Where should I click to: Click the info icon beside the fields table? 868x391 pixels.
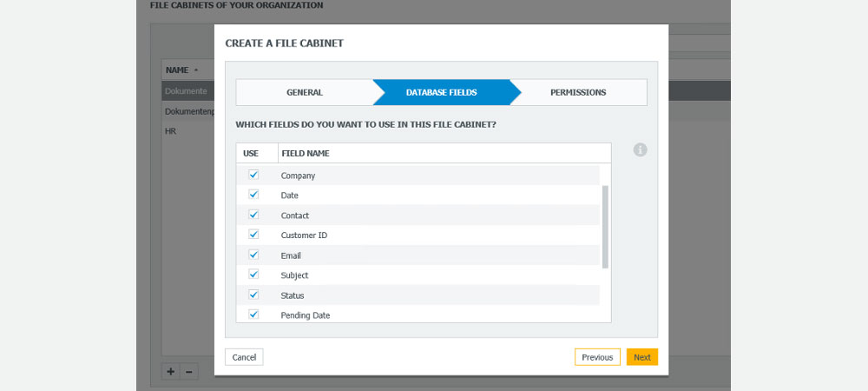tap(640, 149)
